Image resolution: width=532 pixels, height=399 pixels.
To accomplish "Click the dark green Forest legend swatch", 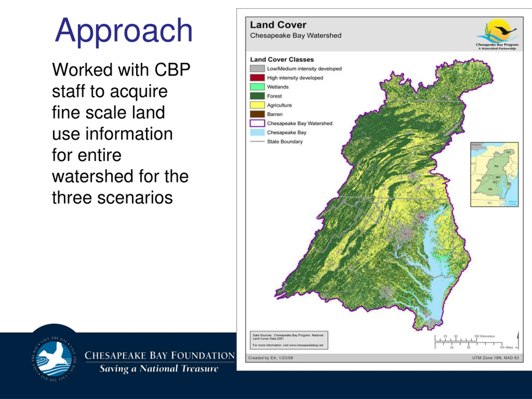I will [x=257, y=96].
